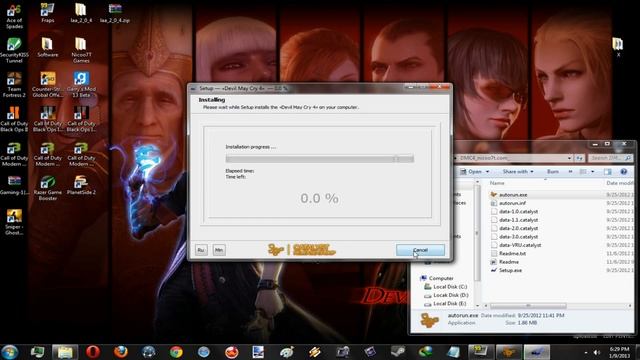Show more Explorer toolbar commands chevron
The image size is (640, 360).
pos(570,172)
